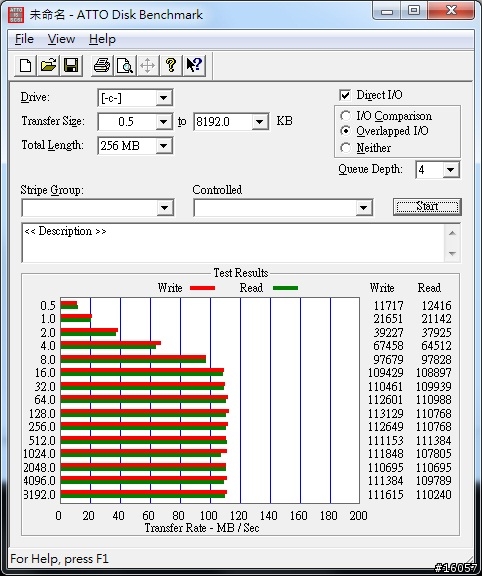This screenshot has width=482, height=576.
Task: Expand the maximum Transfer Size dropdown 8192.0
Action: pyautogui.click(x=259, y=122)
